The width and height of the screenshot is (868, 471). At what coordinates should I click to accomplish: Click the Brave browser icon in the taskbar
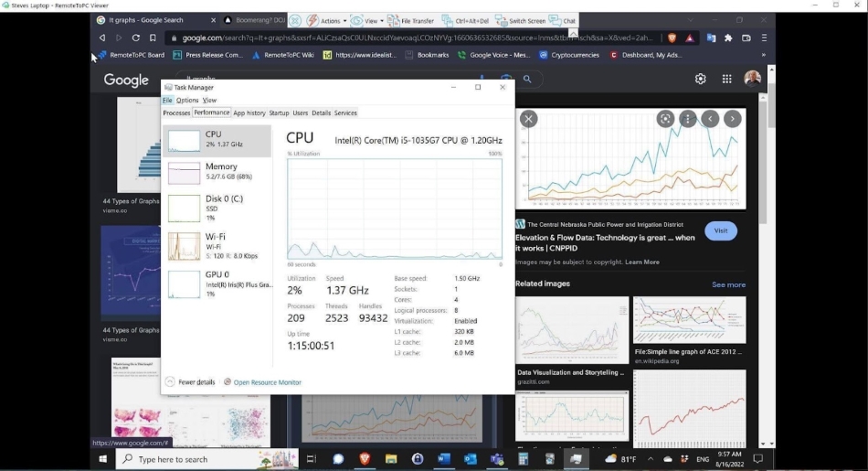(x=365, y=459)
